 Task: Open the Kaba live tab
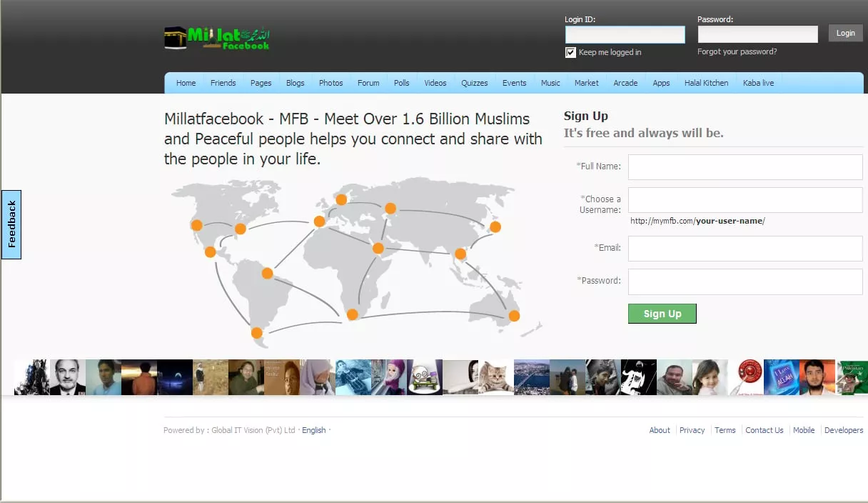[x=758, y=83]
